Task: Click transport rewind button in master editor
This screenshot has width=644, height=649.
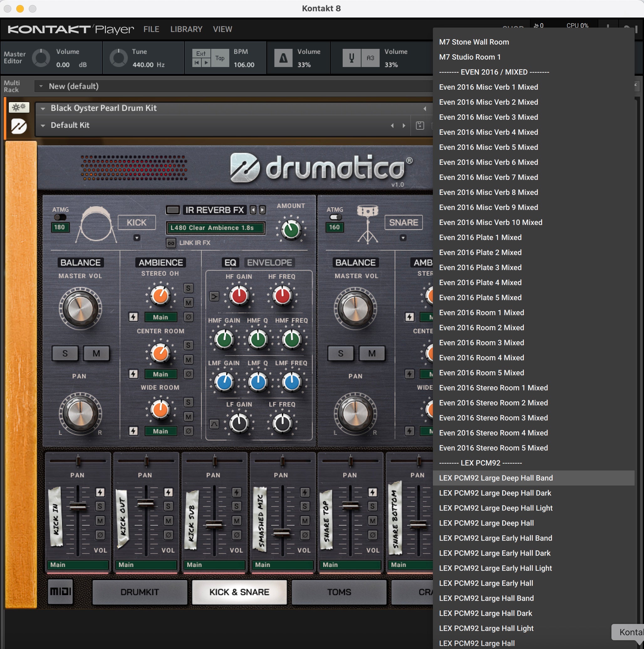Action: [x=197, y=62]
